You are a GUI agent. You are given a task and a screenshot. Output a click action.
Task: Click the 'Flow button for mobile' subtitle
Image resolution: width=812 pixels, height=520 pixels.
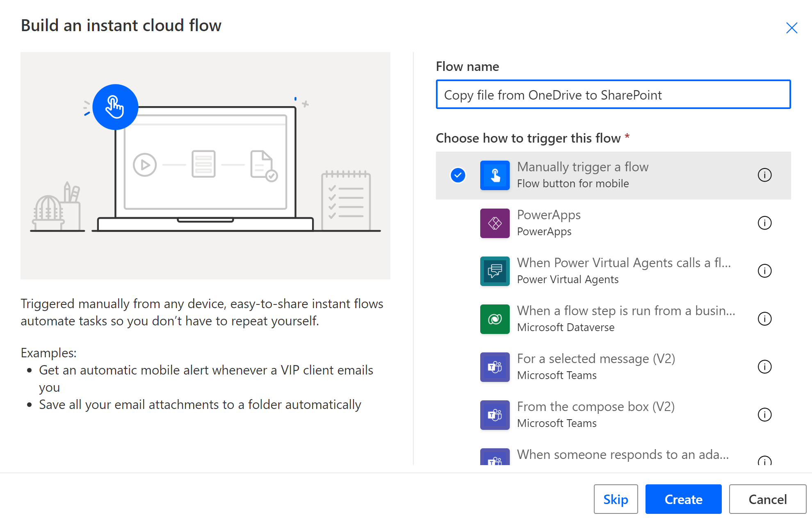point(573,184)
